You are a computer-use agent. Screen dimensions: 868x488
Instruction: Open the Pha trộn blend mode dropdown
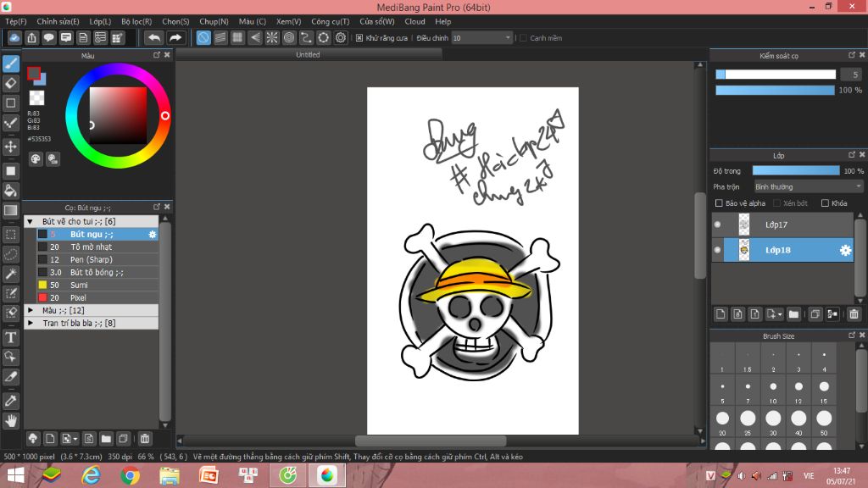808,187
